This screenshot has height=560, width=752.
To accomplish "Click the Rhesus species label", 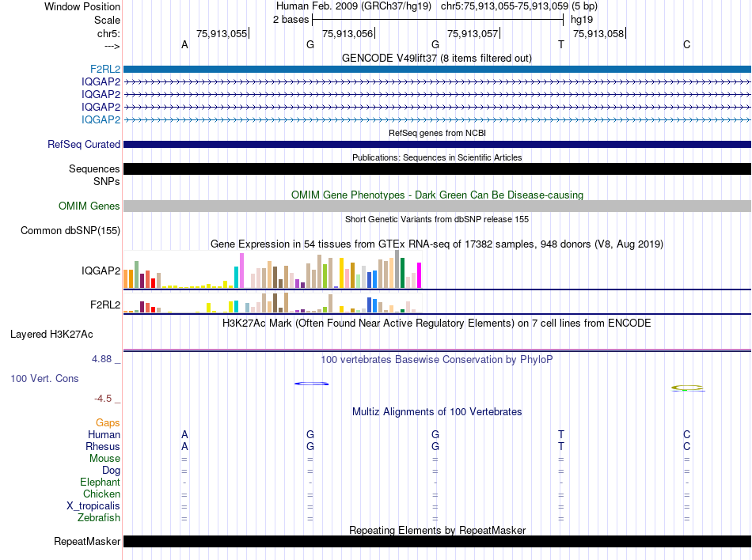I will tap(103, 446).
